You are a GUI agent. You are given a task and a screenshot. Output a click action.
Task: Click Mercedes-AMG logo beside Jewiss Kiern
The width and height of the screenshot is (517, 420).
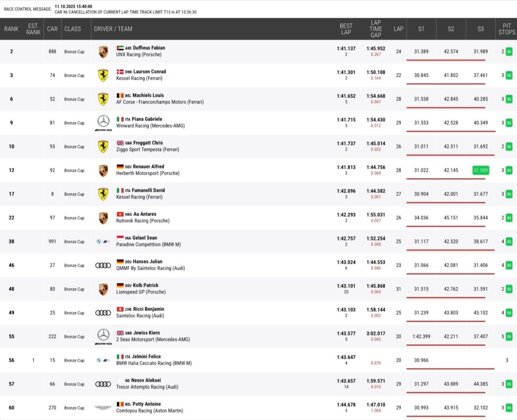click(103, 337)
